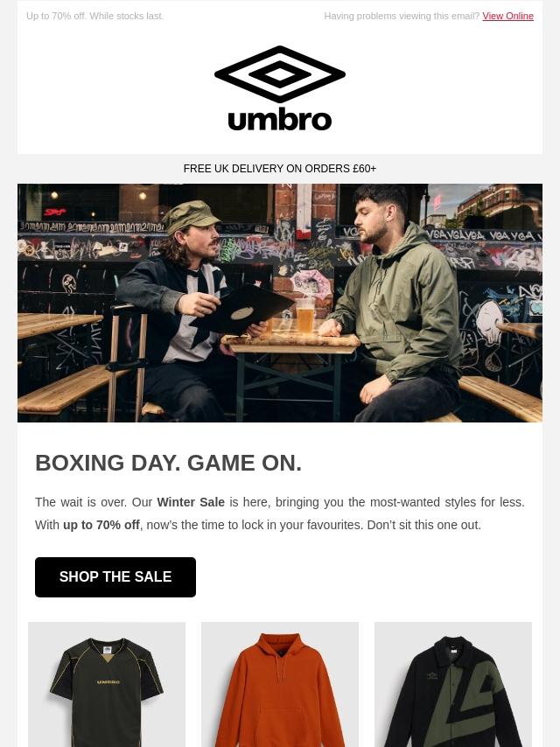Open the black and green jacket product
The height and width of the screenshot is (747, 560).
click(452, 684)
